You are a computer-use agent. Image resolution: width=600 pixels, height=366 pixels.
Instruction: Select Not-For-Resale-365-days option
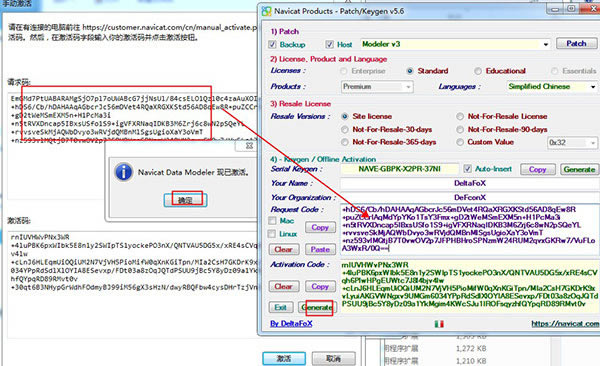click(344, 142)
